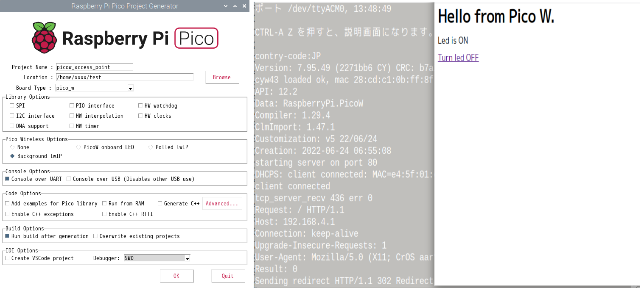Toggle Console over USB checkbox
This screenshot has height=288, width=644.
pos(69,179)
